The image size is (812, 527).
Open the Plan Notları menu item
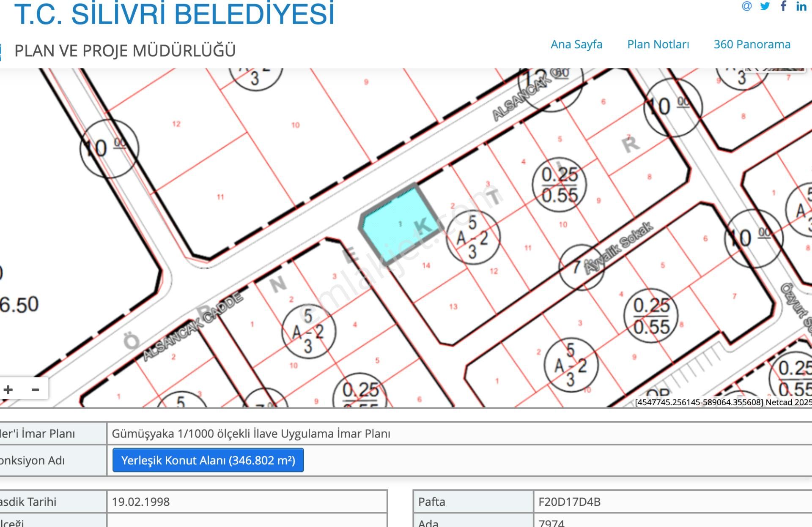(658, 44)
